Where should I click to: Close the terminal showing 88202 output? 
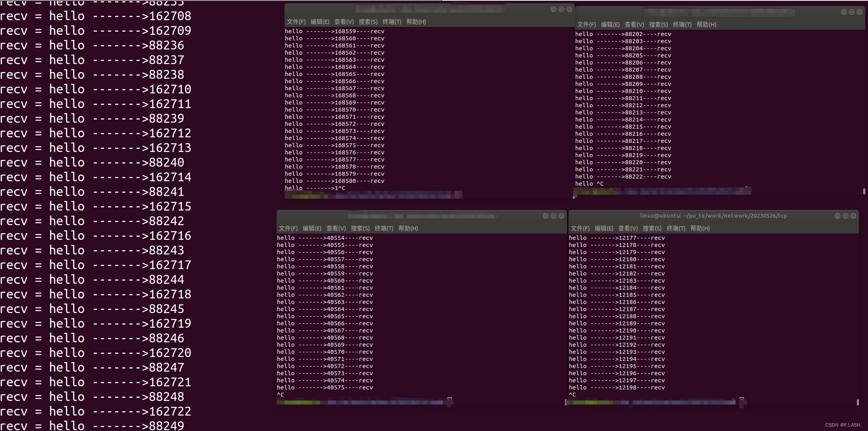[x=859, y=12]
